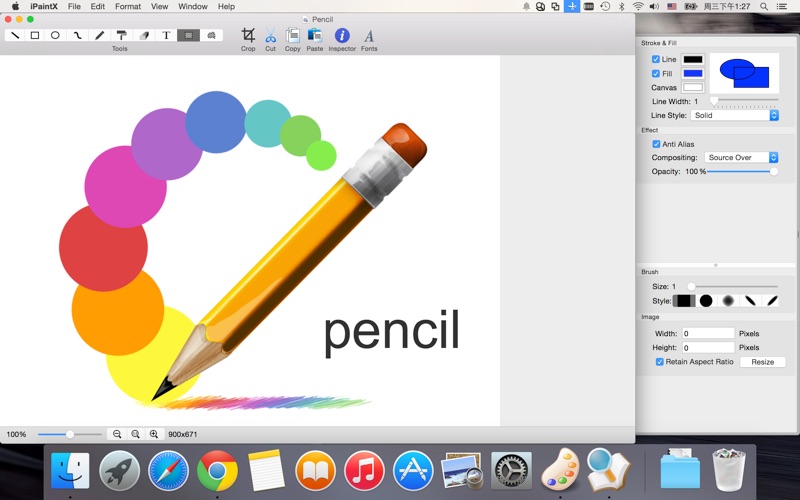Image resolution: width=800 pixels, height=500 pixels.
Task: Open Safari from the Dock
Action: [168, 471]
